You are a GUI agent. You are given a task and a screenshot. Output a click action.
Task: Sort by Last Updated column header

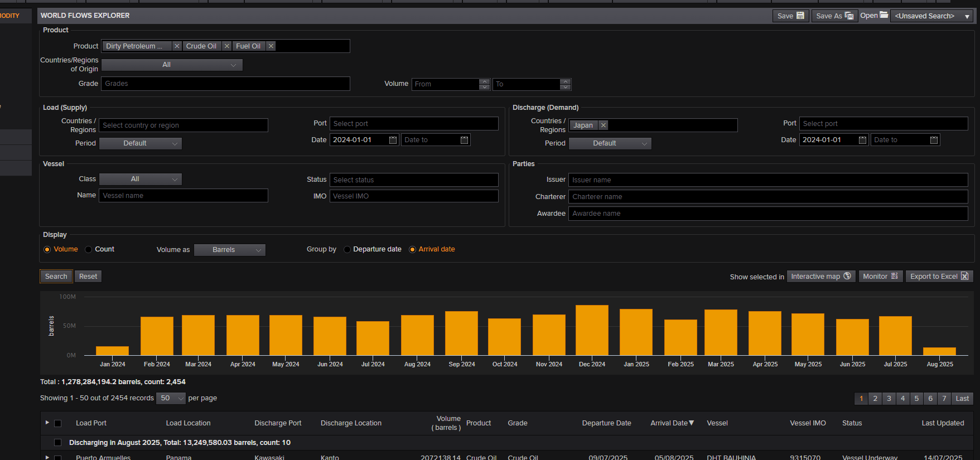tap(943, 423)
